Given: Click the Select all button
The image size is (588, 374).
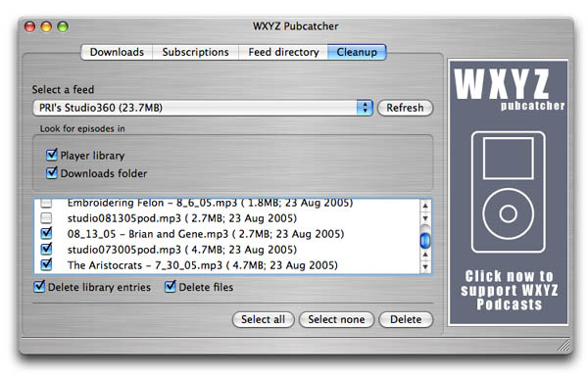Looking at the screenshot, I should coord(263,319).
